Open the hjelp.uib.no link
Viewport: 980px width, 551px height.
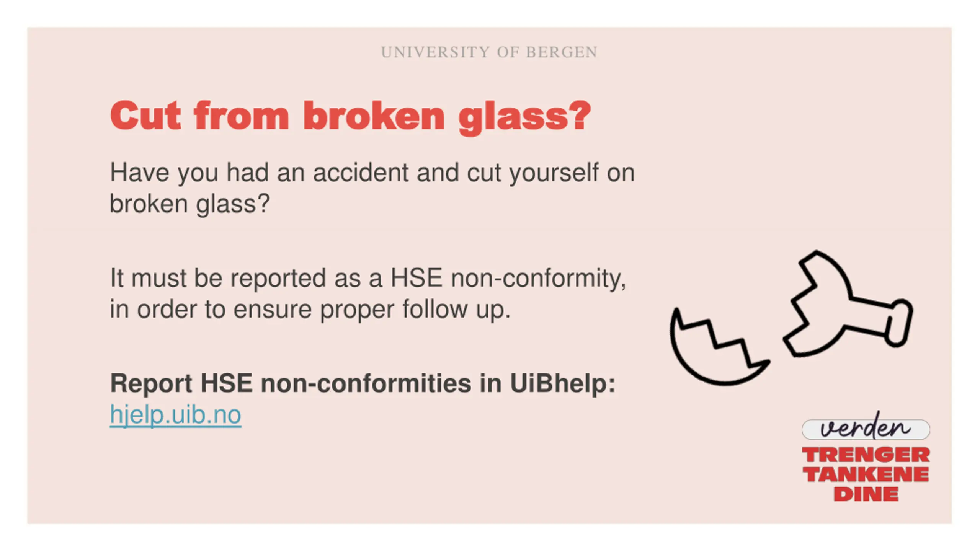[x=175, y=415]
